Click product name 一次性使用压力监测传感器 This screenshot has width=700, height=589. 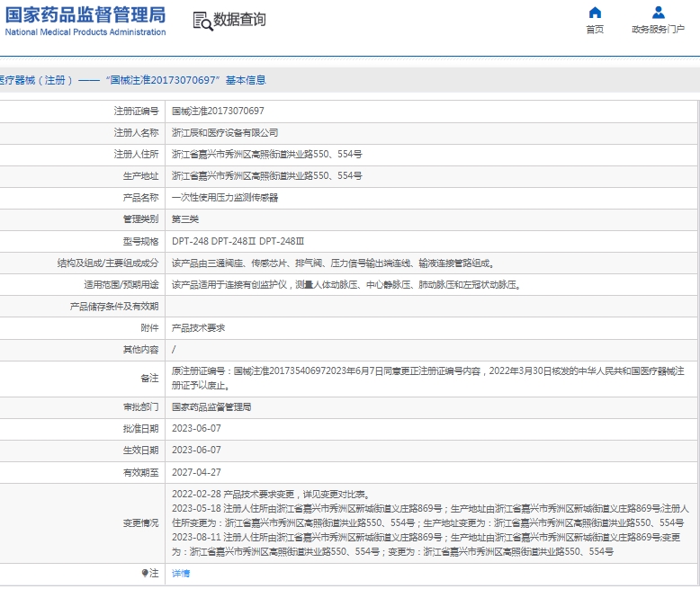(225, 198)
